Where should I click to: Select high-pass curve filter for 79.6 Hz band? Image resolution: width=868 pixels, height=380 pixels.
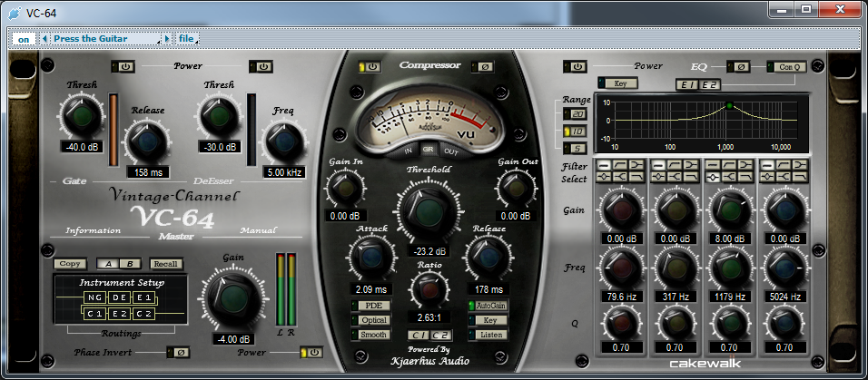point(620,165)
